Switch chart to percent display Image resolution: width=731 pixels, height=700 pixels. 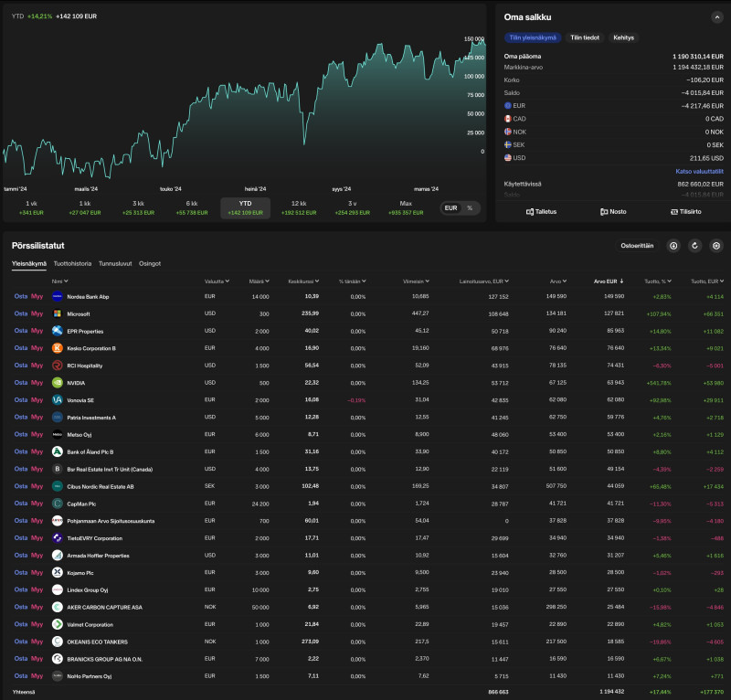click(470, 208)
